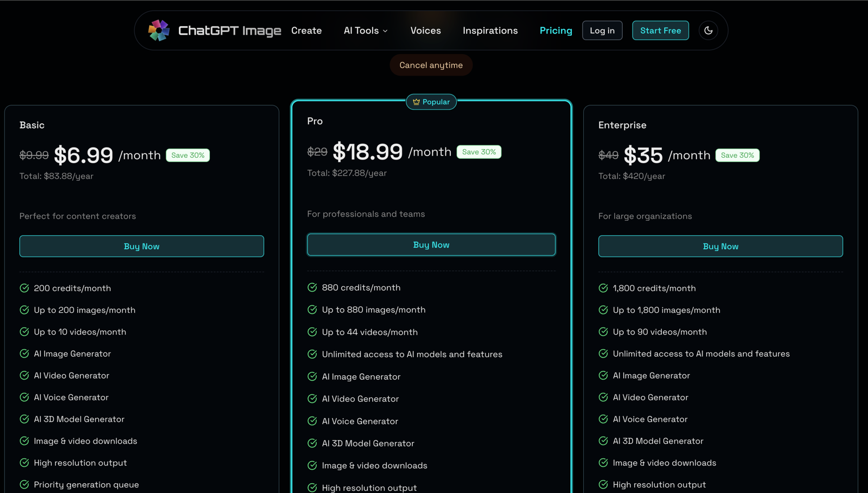Click the checkmark next to Priority generation queue

click(x=24, y=484)
